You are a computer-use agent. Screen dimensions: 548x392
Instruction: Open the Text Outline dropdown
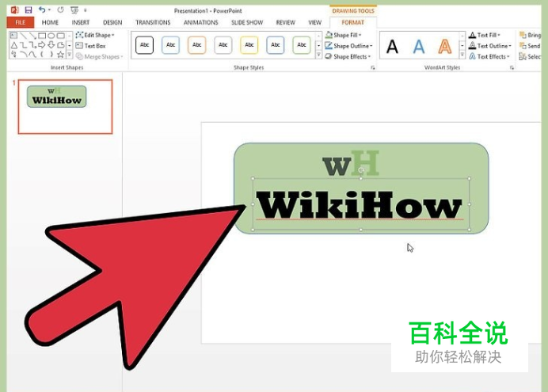(x=490, y=46)
